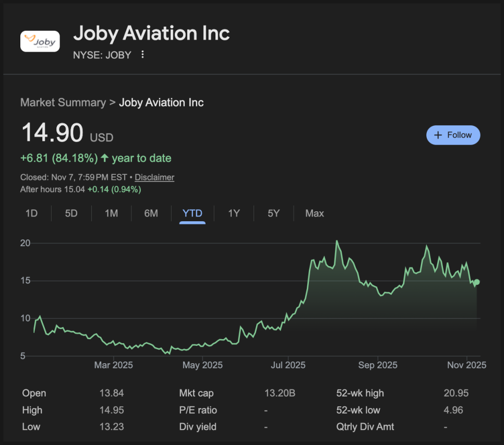This screenshot has width=504, height=445.
Task: Click the Jul 2025 axis label
Action: (x=288, y=365)
